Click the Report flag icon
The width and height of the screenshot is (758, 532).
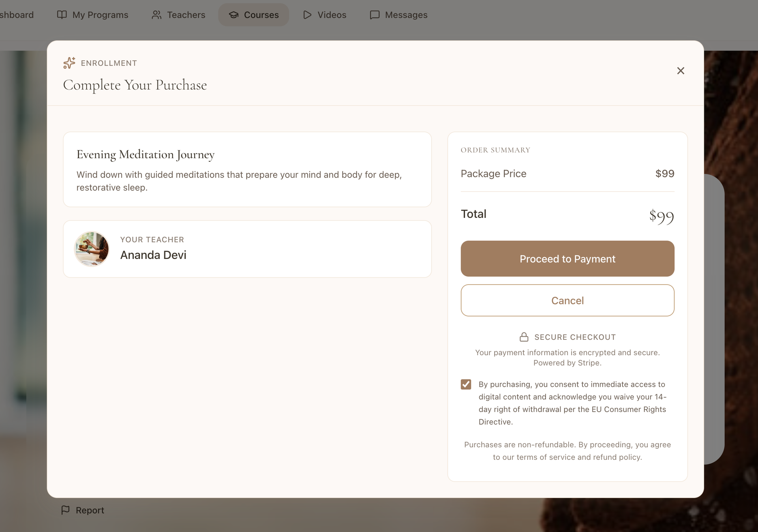pos(66,510)
